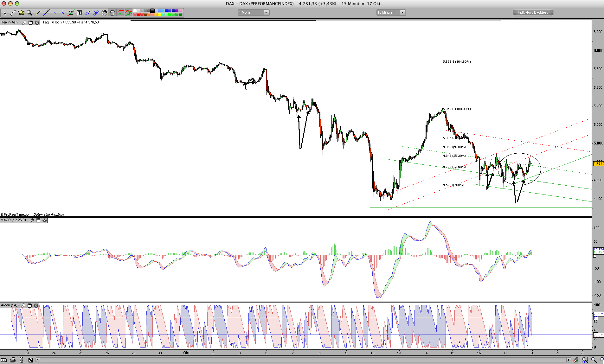This screenshot has width=604, height=364.
Task: Close the Heikin-Ashi panel
Action: coord(37,22)
